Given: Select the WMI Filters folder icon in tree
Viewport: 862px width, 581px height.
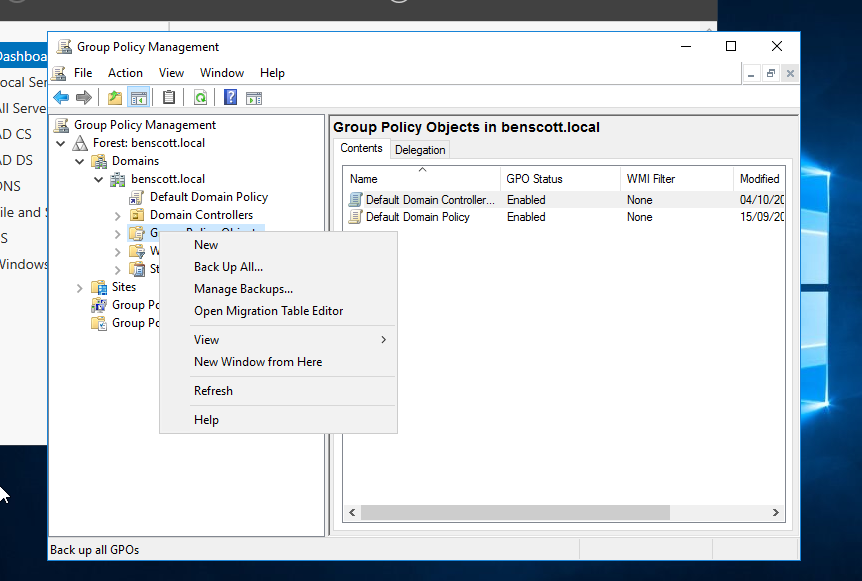Looking at the screenshot, I should tap(136, 251).
